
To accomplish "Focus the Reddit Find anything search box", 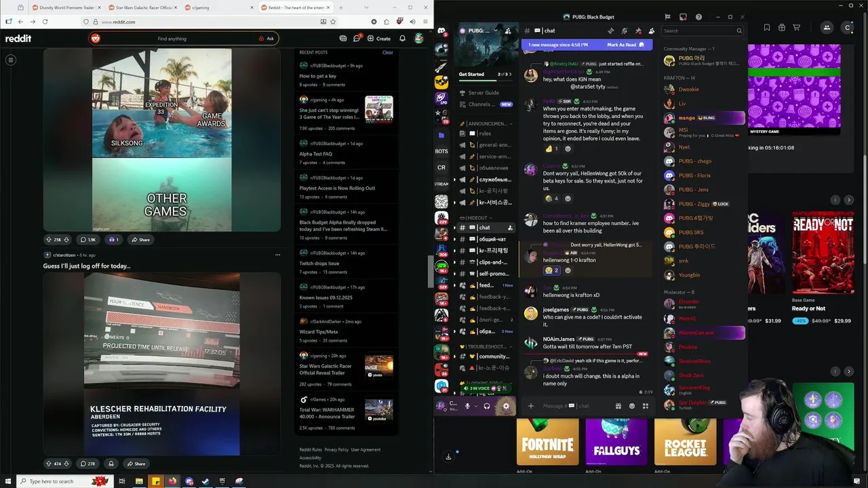I will (172, 39).
